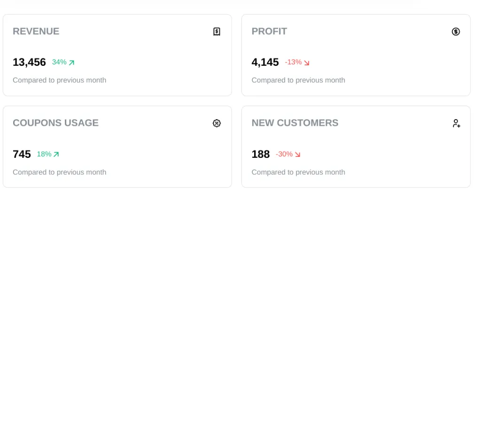Select the 745 coupons usage value
This screenshot has width=481, height=448.
coord(22,154)
